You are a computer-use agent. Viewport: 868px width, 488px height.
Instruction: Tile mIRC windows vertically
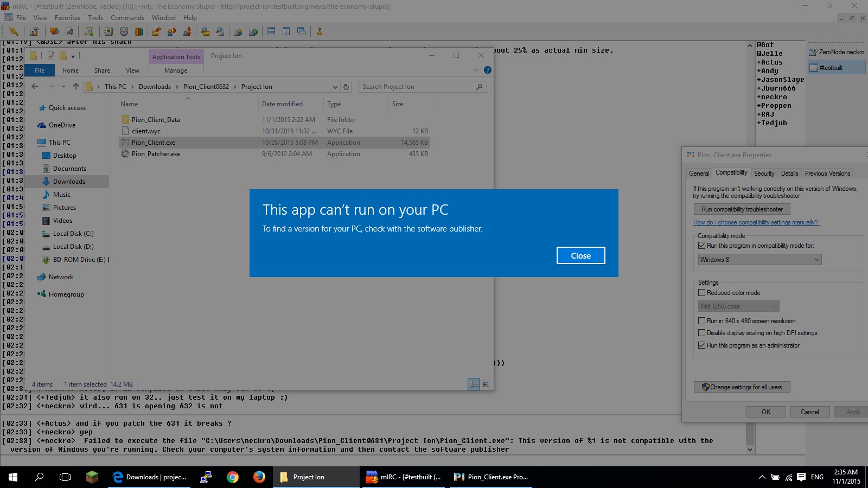coord(286,31)
